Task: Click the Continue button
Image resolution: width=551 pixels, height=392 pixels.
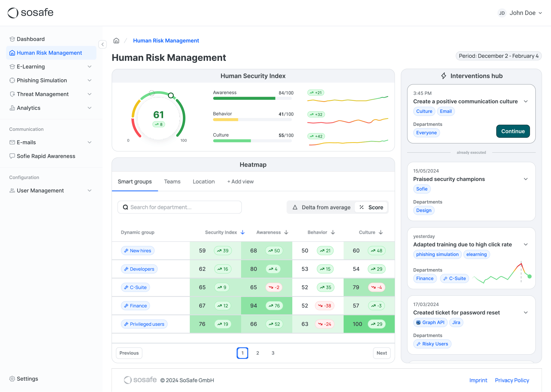Action: (513, 131)
